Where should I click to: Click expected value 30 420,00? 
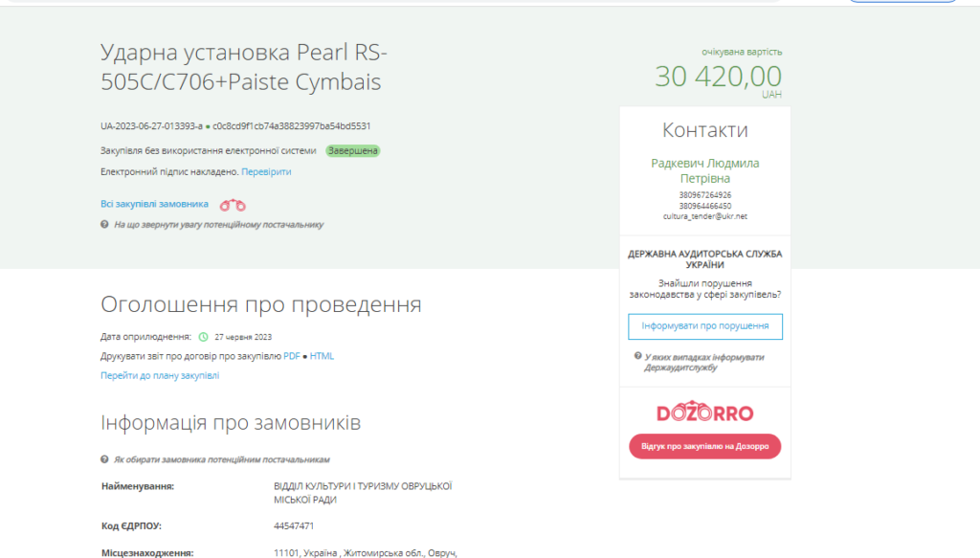tap(718, 77)
